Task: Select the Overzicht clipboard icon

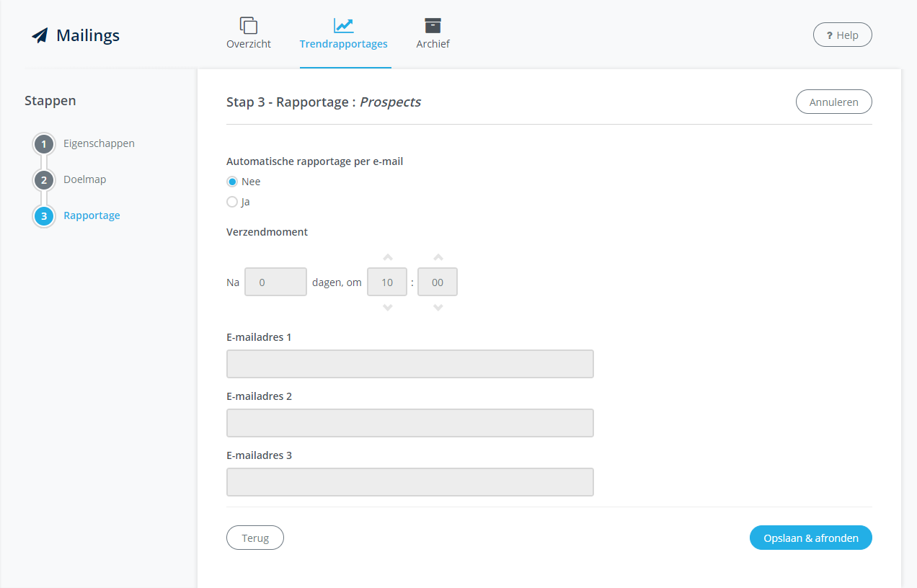Action: 248,24
